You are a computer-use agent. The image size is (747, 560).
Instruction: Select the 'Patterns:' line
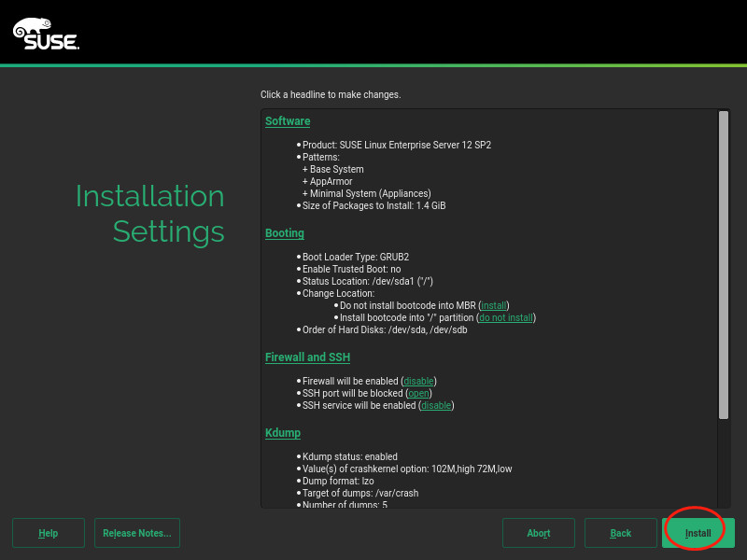tap(320, 157)
